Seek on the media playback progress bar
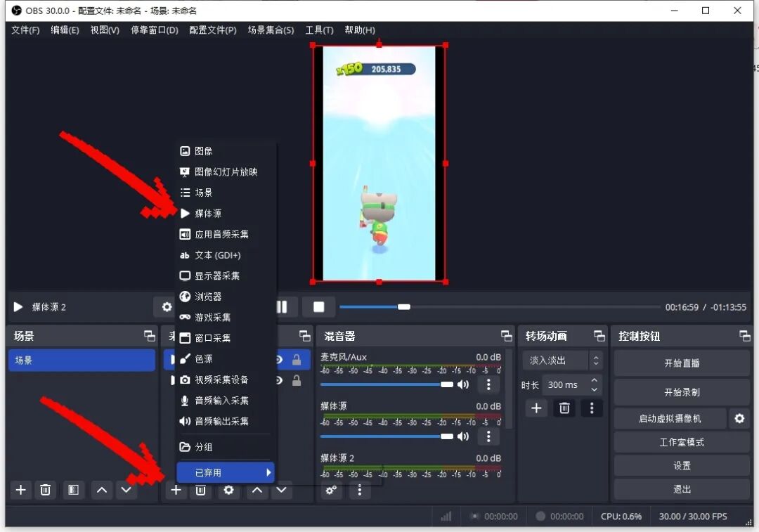This screenshot has width=759, height=532. 500,307
